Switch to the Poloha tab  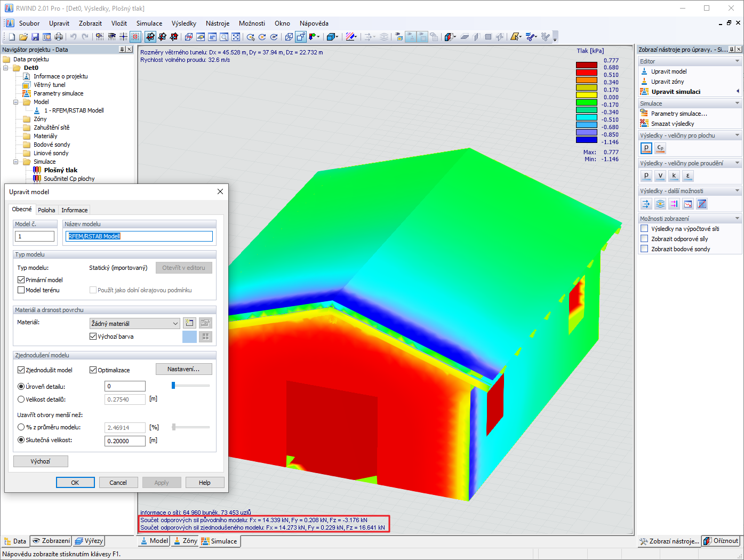tap(46, 210)
